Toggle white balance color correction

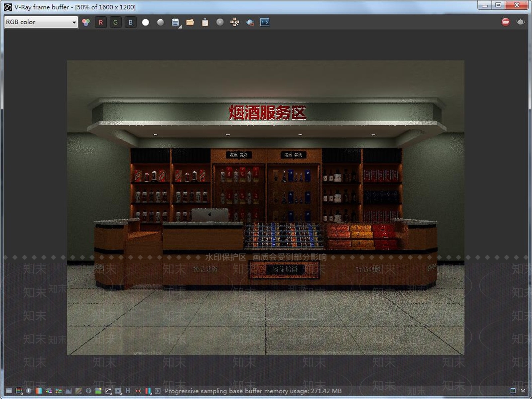(39, 391)
